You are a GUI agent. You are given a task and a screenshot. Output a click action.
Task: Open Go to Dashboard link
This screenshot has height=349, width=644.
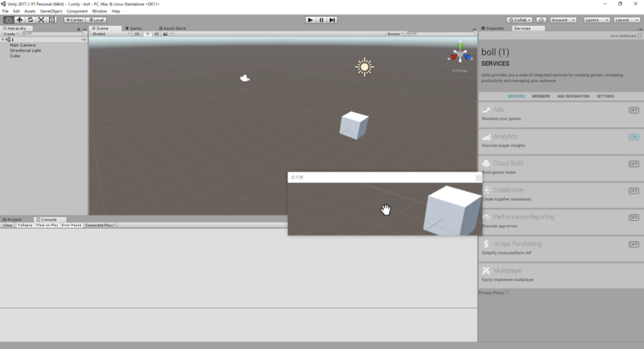tap(626, 35)
